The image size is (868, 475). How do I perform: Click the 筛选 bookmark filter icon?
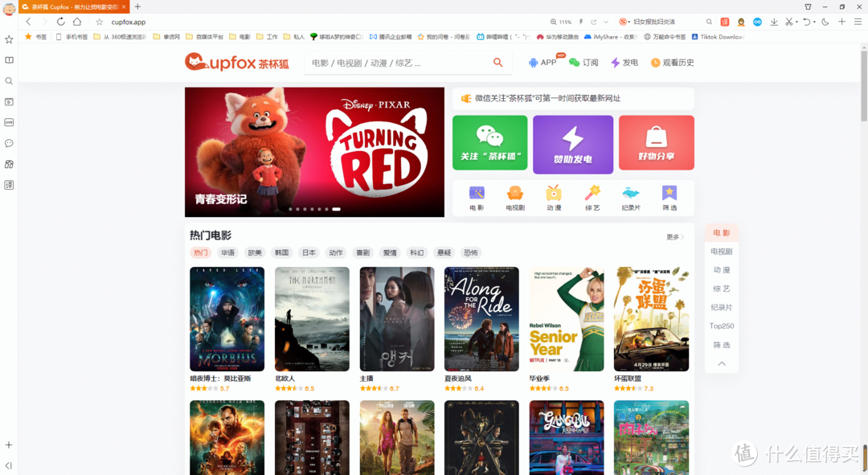click(x=669, y=193)
